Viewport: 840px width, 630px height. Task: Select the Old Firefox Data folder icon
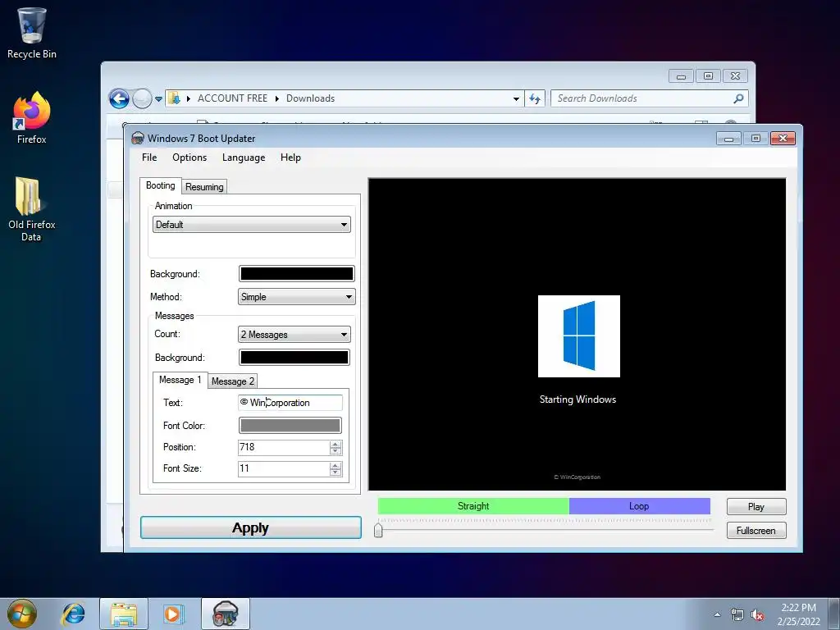coord(32,209)
